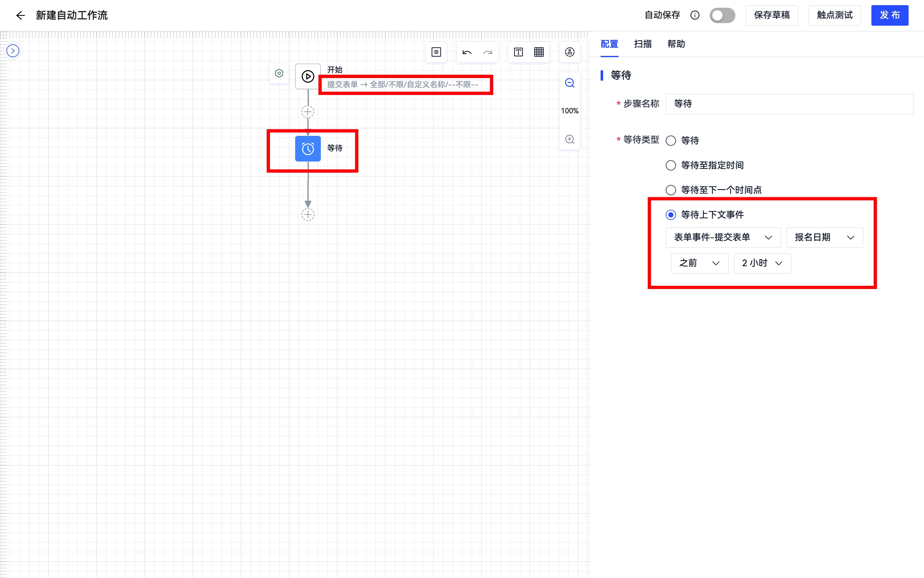Screen dimensions: 924x578
Task: Switch to the 帮助 tab
Action: [676, 44]
